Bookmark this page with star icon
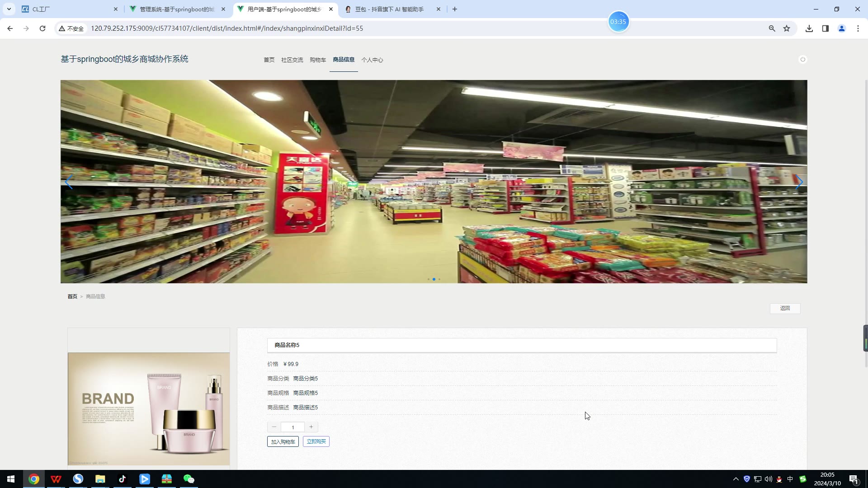The height and width of the screenshot is (488, 868). (787, 28)
